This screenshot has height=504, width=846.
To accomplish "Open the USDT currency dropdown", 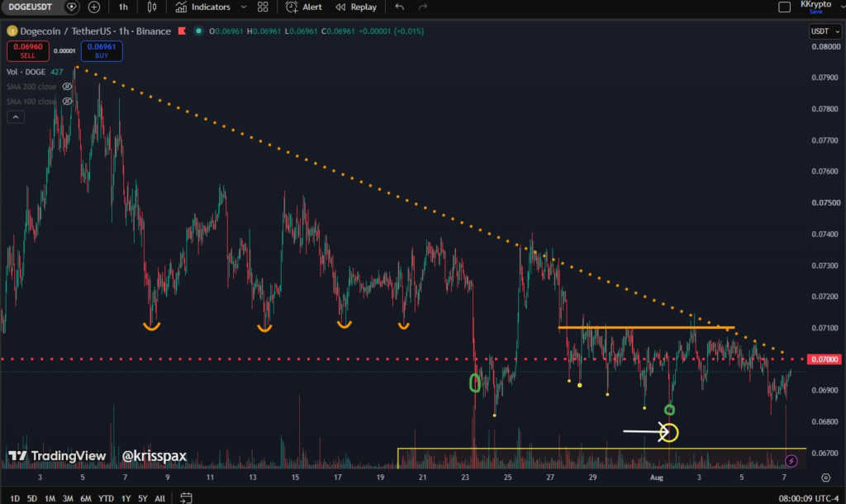I will click(825, 31).
